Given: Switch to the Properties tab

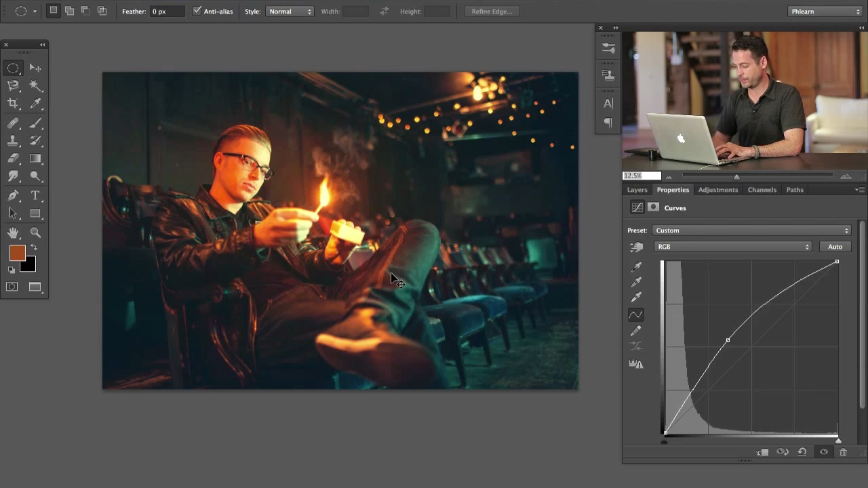Looking at the screenshot, I should [x=673, y=190].
